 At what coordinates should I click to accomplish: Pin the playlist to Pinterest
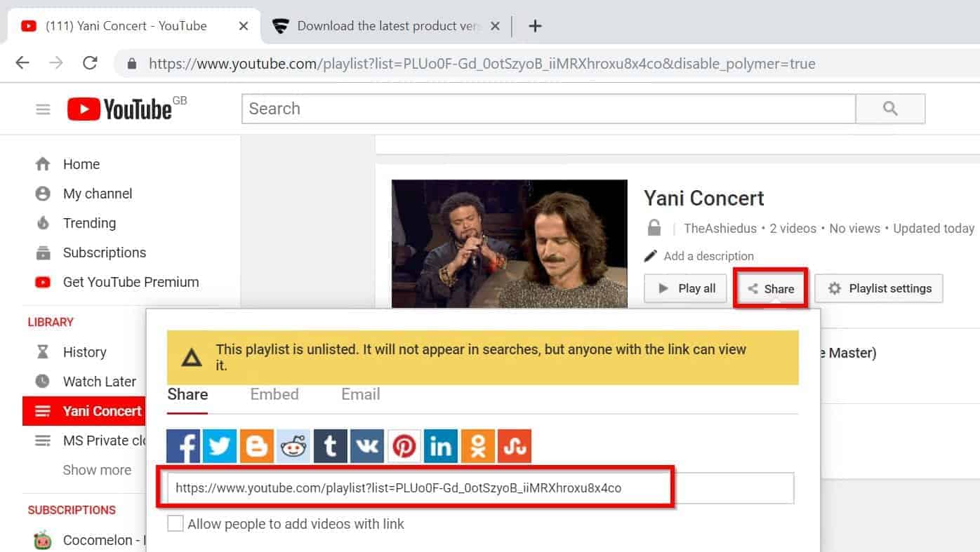[404, 445]
